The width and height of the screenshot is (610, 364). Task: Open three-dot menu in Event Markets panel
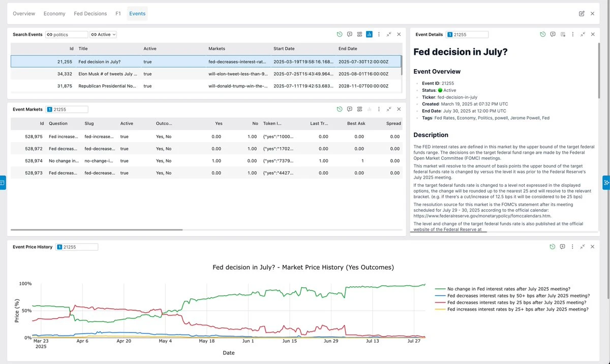click(x=379, y=109)
